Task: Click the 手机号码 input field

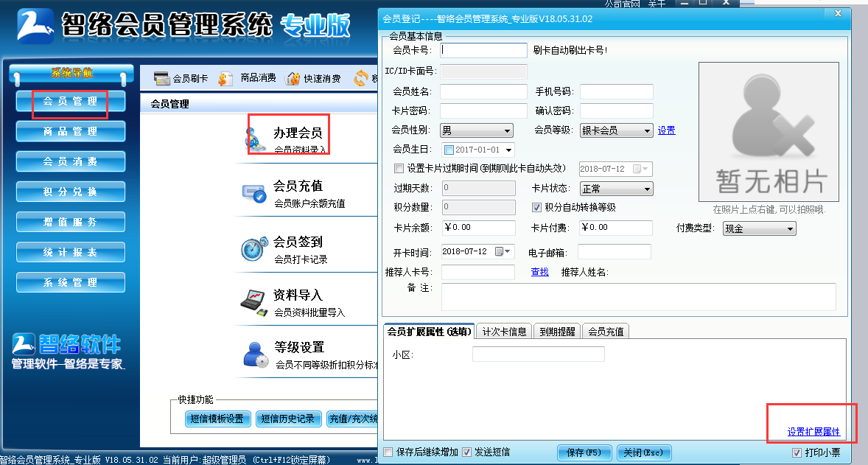Action: [616, 91]
